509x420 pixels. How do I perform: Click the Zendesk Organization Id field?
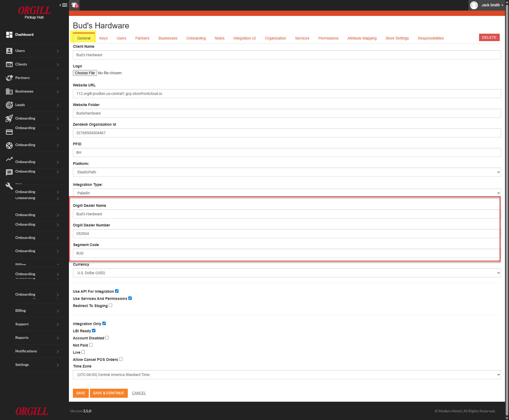tap(287, 133)
